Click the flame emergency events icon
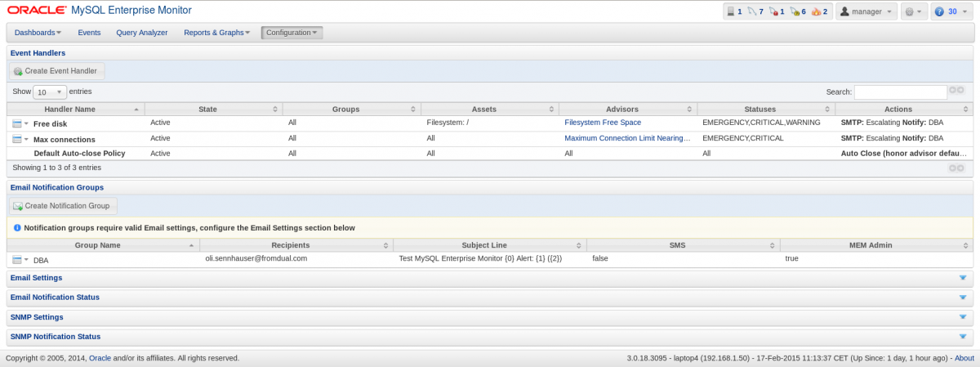This screenshot has height=367, width=980. (x=815, y=11)
